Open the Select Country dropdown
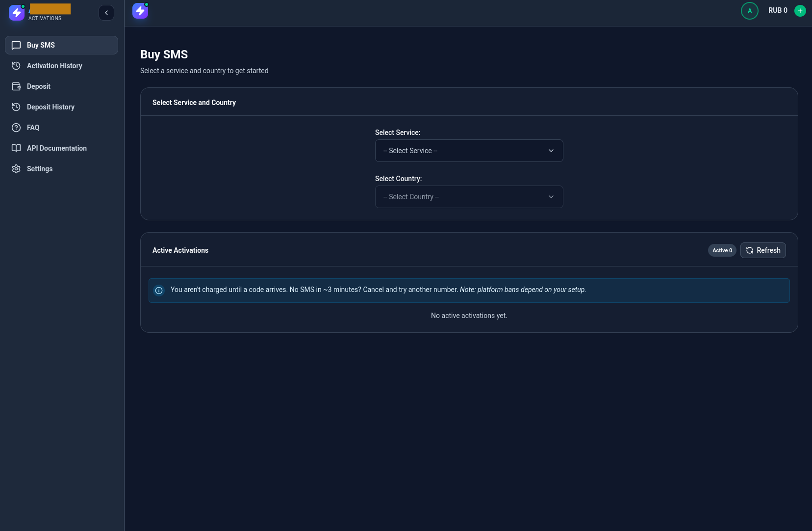Image resolution: width=812 pixels, height=531 pixels. (x=469, y=197)
